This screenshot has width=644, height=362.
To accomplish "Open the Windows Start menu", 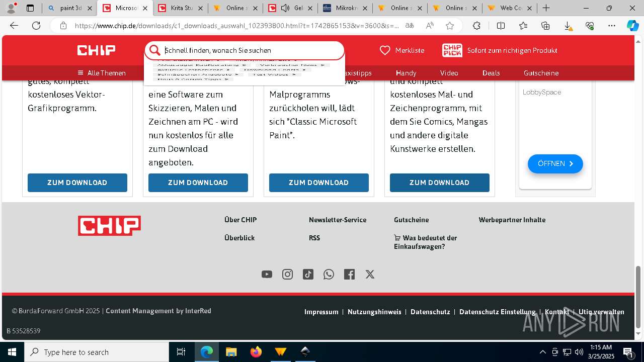I will (12, 352).
